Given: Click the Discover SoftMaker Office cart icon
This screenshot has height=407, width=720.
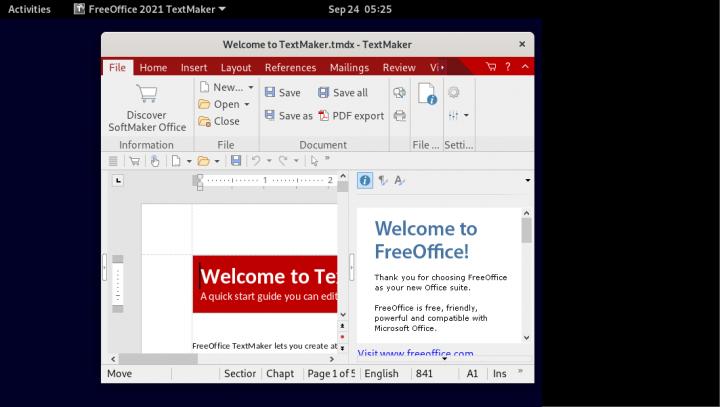Looking at the screenshot, I should point(147,95).
